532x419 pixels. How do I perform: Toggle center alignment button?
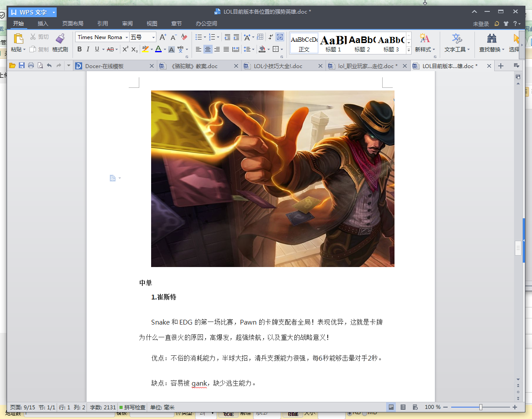(x=208, y=49)
